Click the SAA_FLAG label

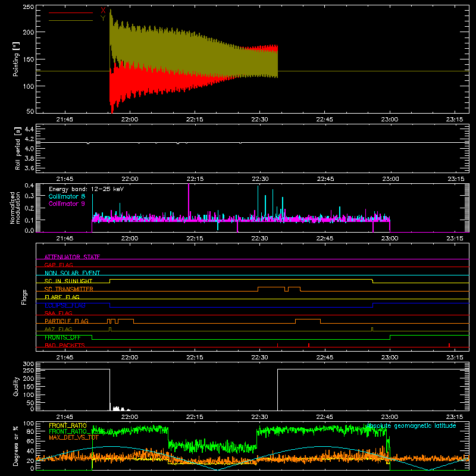[58, 313]
